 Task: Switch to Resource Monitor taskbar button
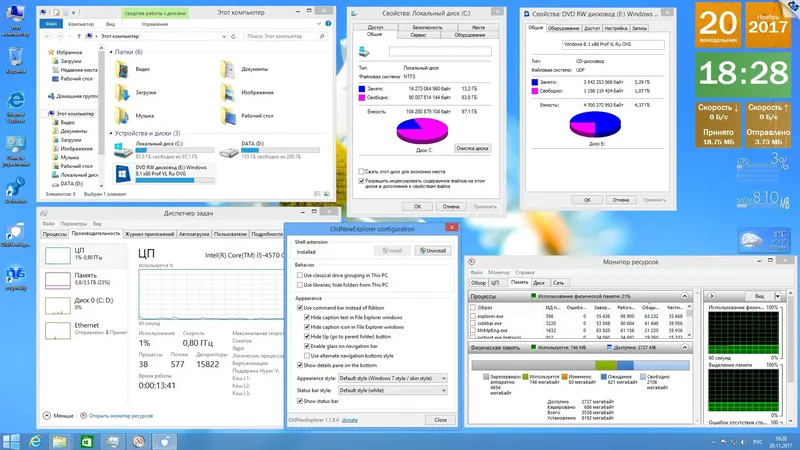(x=139, y=441)
